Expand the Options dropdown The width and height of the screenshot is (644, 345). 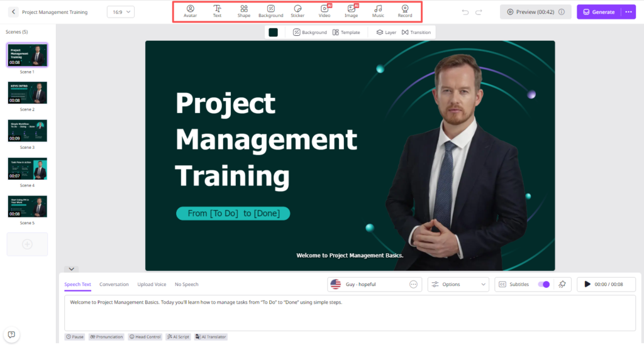click(x=458, y=284)
